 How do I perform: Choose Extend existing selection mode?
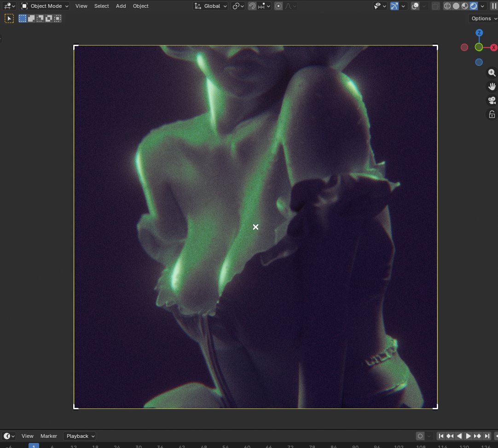pos(31,18)
